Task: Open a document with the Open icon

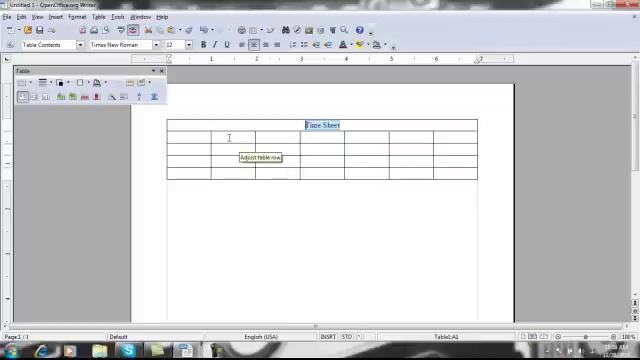Action: click(28, 30)
